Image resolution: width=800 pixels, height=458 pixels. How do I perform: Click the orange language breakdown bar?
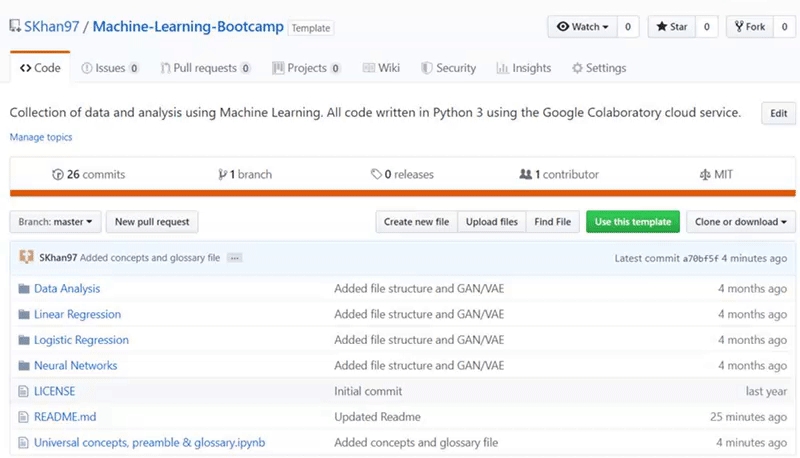point(402,193)
